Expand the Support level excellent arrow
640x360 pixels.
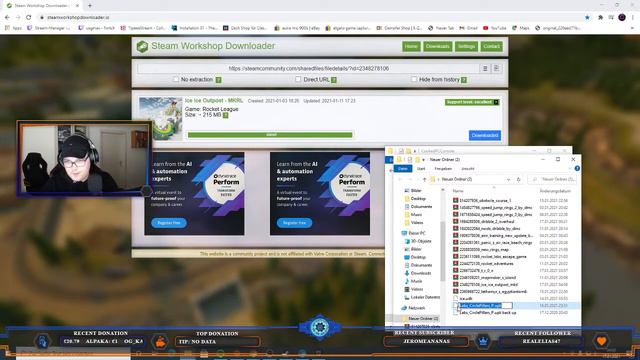click(496, 102)
